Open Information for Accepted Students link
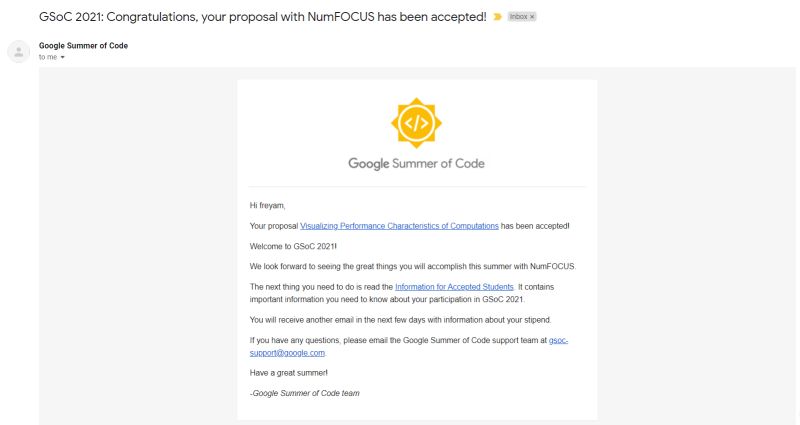 click(x=454, y=287)
